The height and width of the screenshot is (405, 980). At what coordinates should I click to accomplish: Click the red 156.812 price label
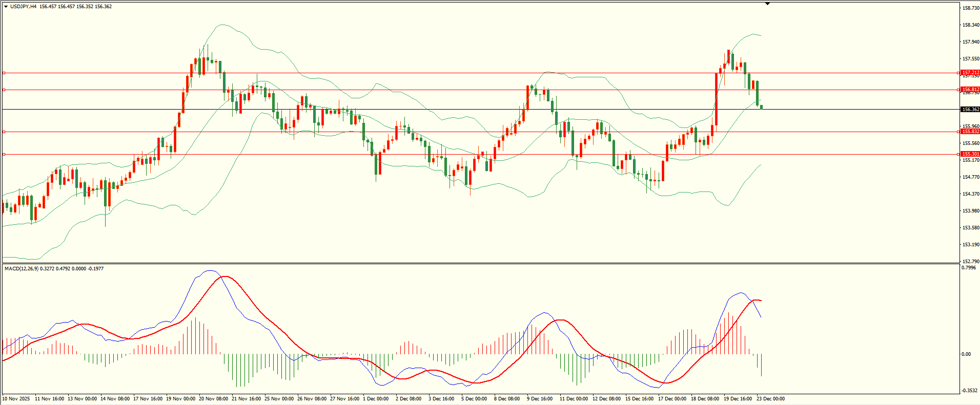coord(970,90)
